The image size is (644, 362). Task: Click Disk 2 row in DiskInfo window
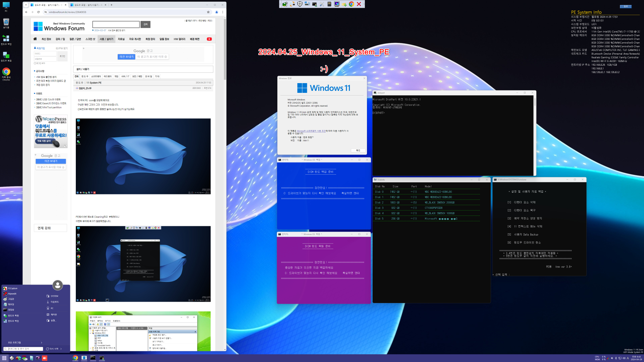tap(427, 202)
